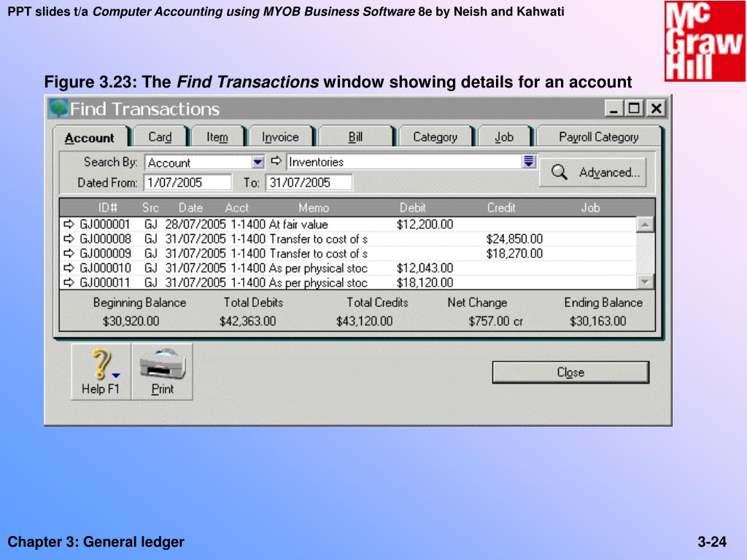
Task: Open zoom arrow for GJ000008 transaction
Action: [69, 238]
